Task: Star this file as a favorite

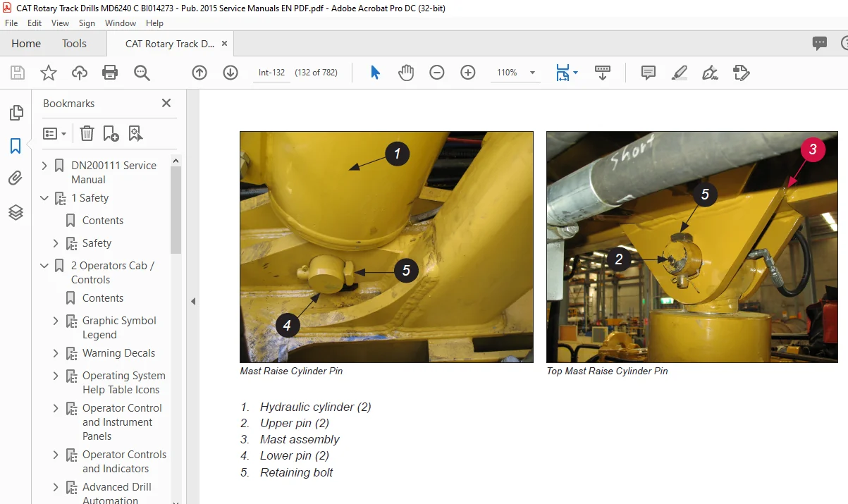Action: [48, 73]
